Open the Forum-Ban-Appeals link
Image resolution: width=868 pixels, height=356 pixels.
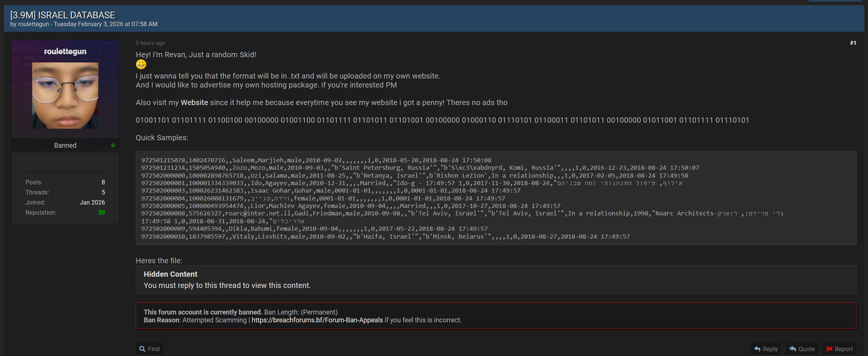[x=317, y=320]
